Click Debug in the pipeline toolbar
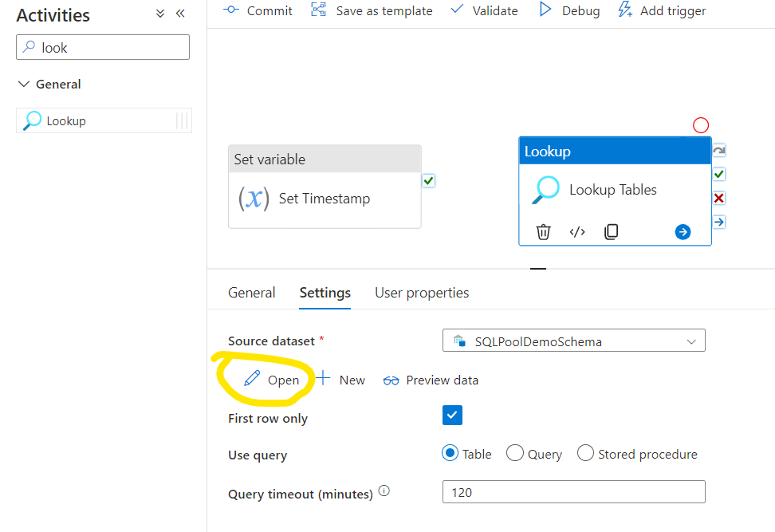The height and width of the screenshot is (532, 775). [569, 10]
